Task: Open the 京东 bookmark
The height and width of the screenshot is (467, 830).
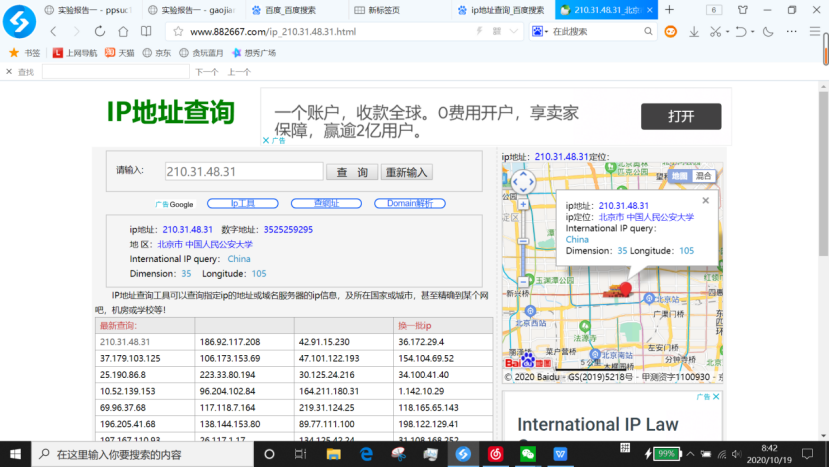Action: click(x=157, y=53)
